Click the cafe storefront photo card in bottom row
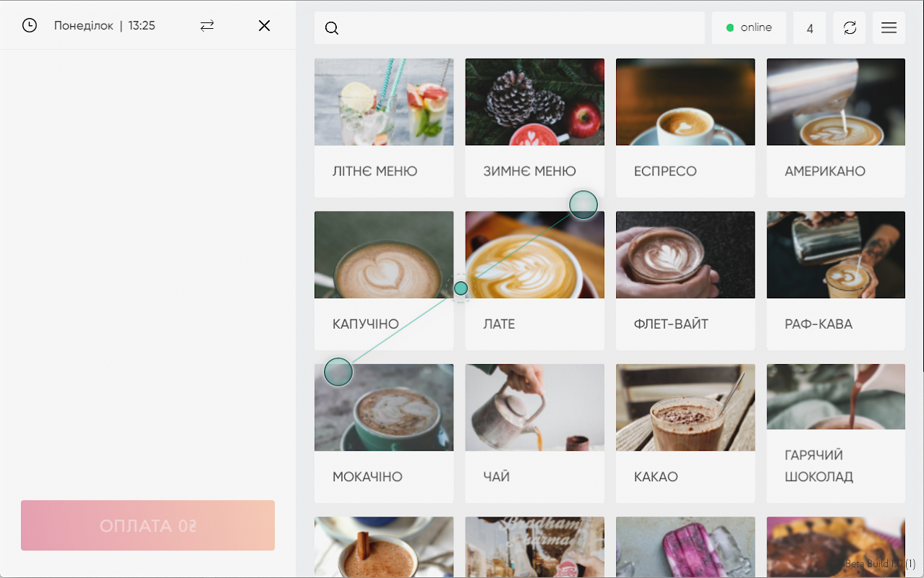 tap(534, 547)
